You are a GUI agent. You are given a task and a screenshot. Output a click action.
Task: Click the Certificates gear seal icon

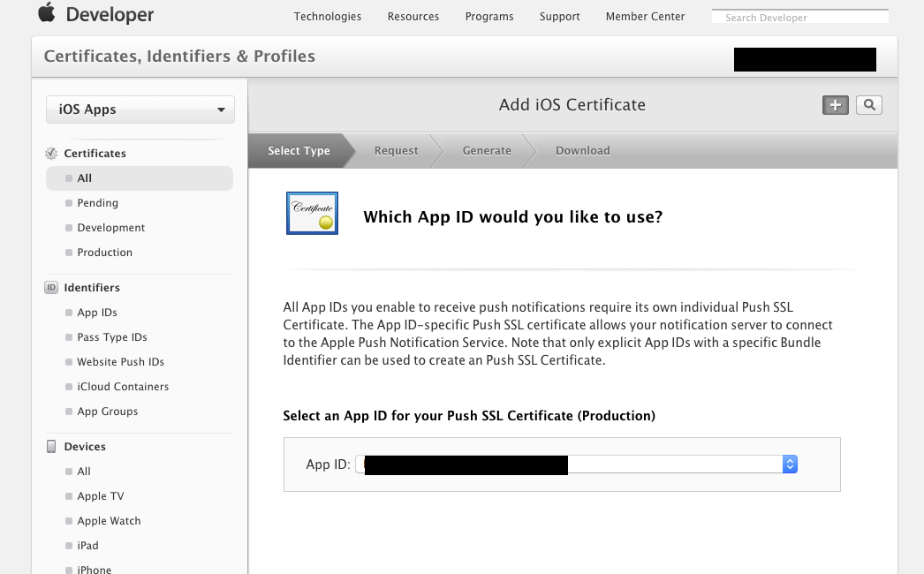51,154
